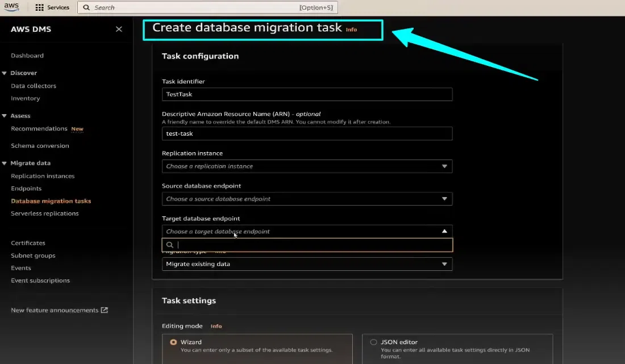Click the Task settings heading
Image resolution: width=625 pixels, height=364 pixels.
tap(189, 300)
